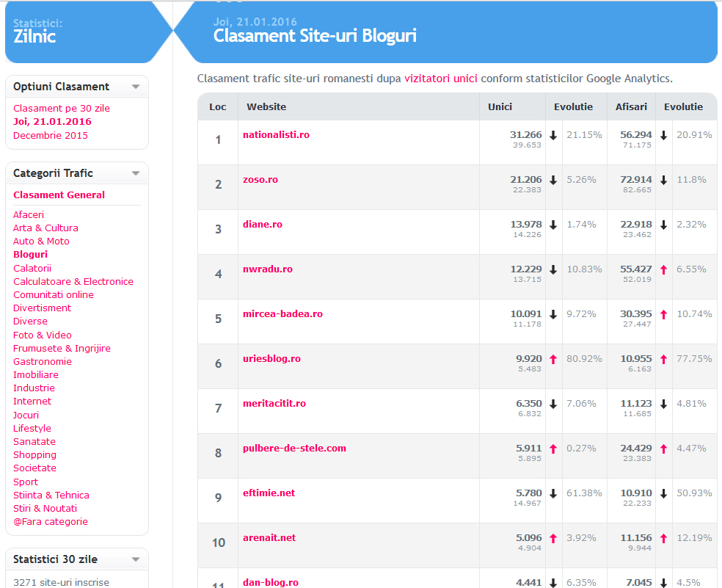Image resolution: width=722 pixels, height=588 pixels.
Task: Open uriesblog.ro site entry
Action: pos(271,358)
